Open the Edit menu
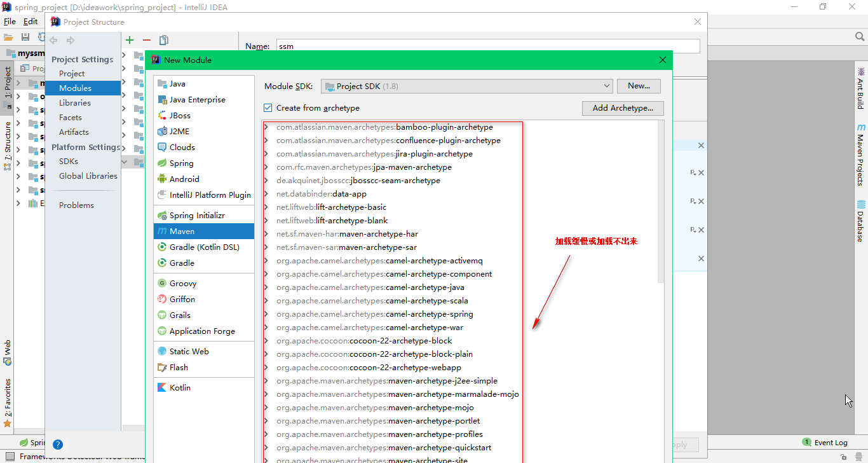The height and width of the screenshot is (463, 868). [31, 22]
